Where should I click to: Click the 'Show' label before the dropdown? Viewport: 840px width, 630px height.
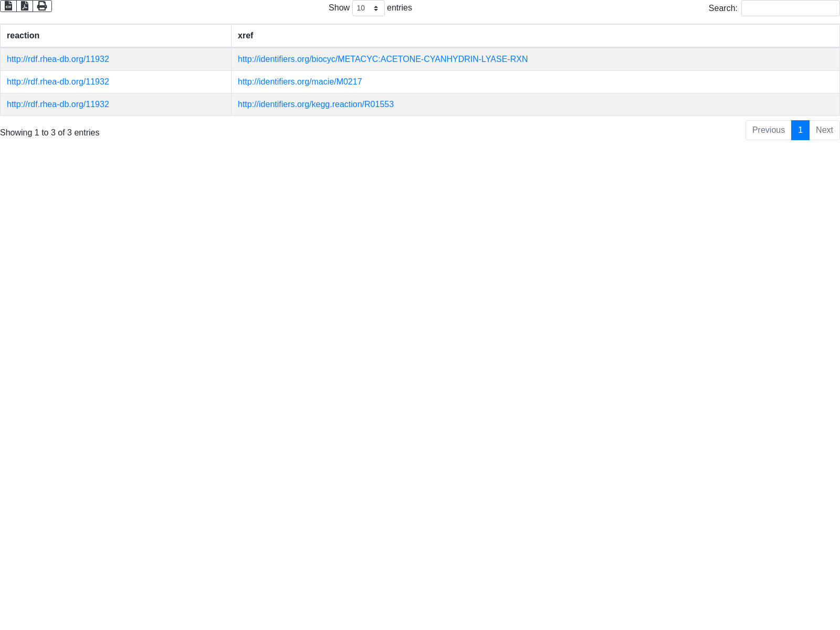coord(339,8)
